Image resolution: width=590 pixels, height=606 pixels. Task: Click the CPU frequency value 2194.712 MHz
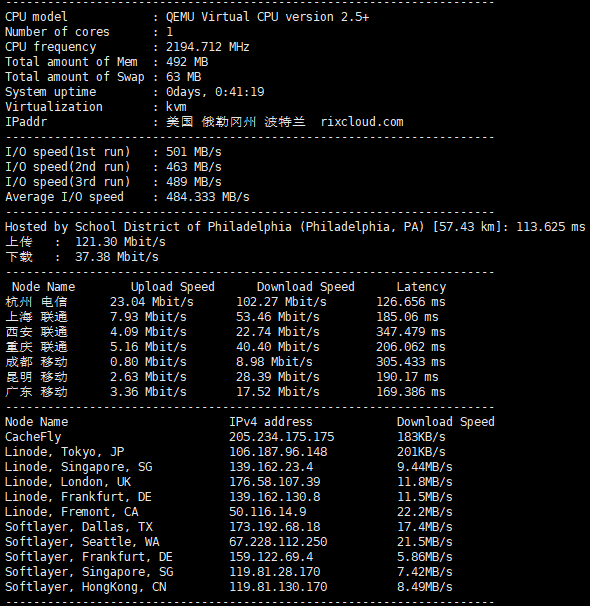tap(208, 47)
